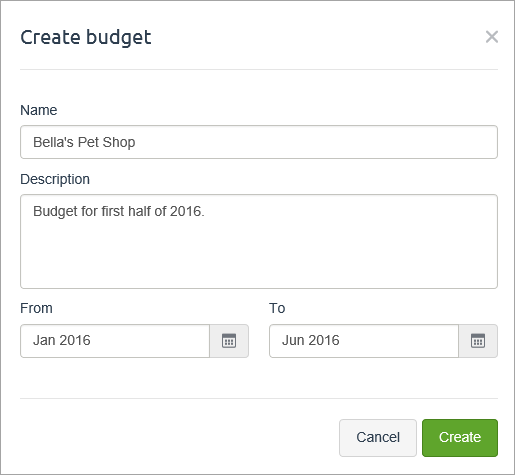Open the From date calendar picker
This screenshot has height=475, width=515.
click(229, 341)
